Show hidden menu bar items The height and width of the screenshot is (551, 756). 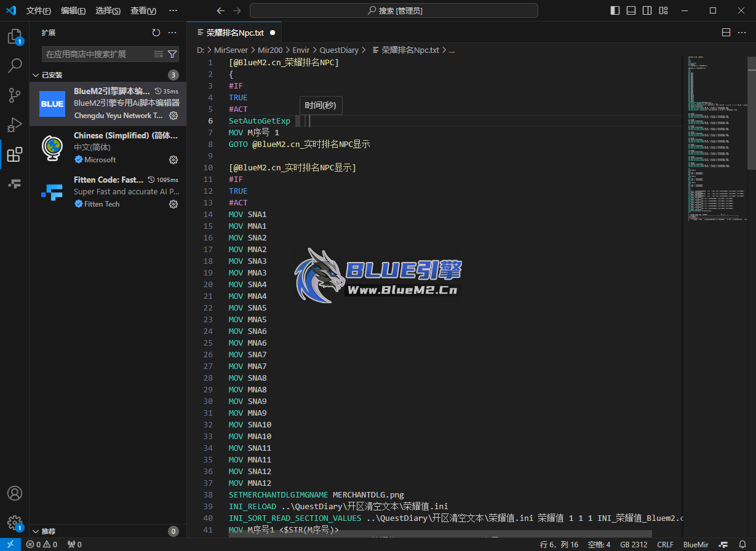click(173, 10)
